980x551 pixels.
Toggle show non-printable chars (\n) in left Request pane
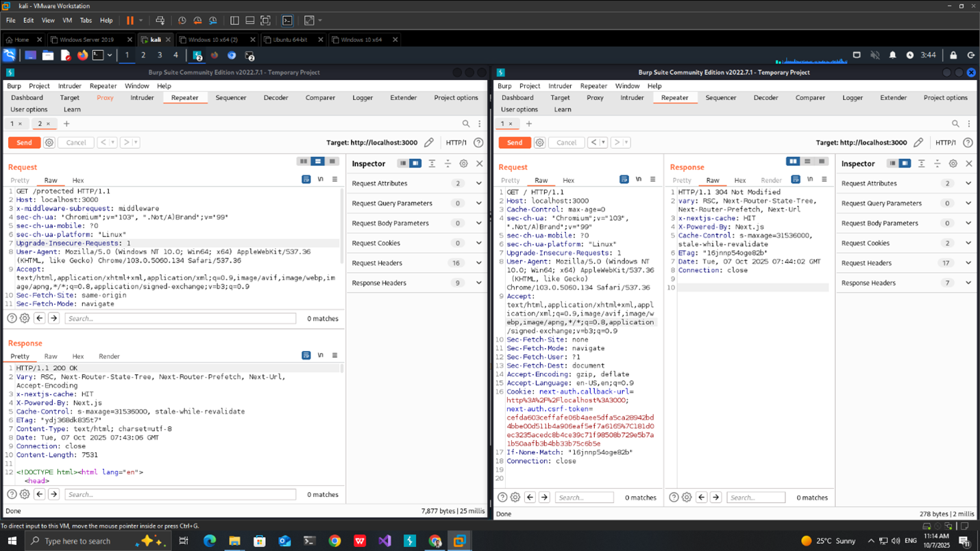[321, 180]
